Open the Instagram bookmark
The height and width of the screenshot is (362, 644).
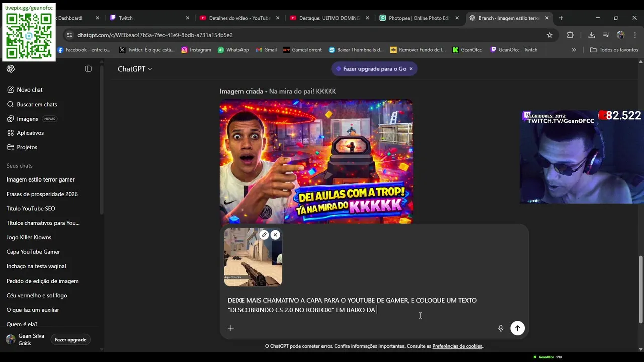[196, 50]
